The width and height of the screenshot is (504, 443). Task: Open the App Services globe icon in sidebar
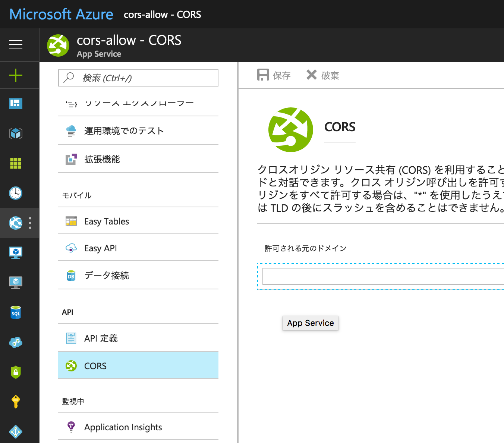point(16,223)
